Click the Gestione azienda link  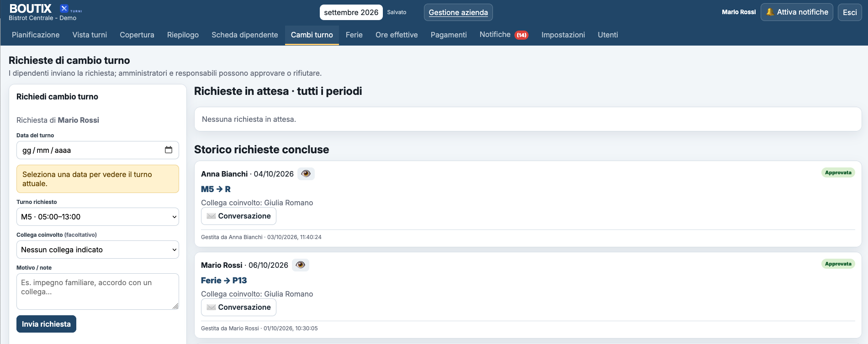(x=458, y=12)
